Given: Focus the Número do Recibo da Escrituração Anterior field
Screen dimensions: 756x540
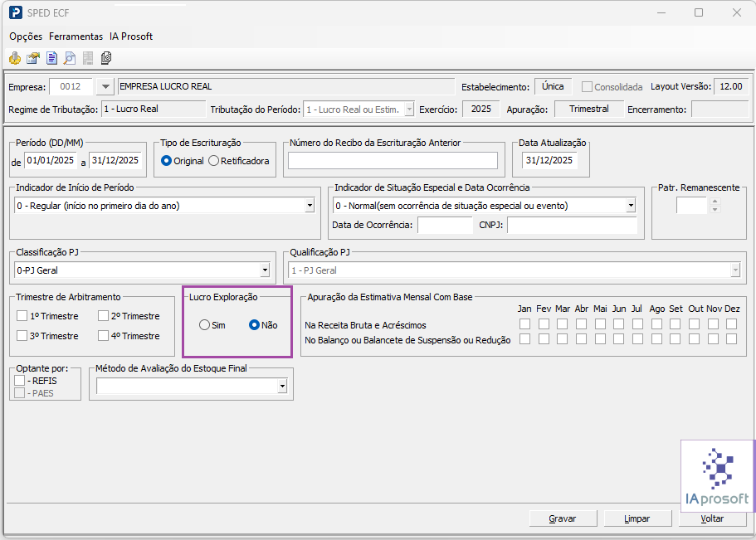Looking at the screenshot, I should pos(393,161).
